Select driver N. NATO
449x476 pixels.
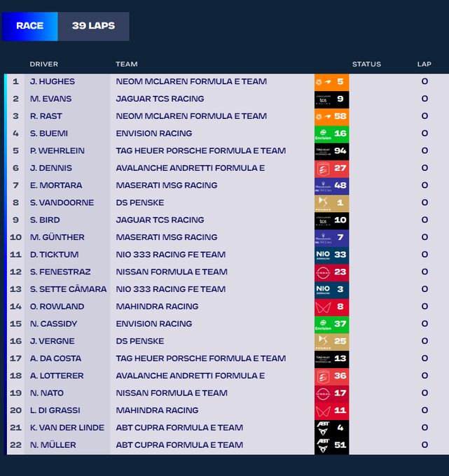(x=46, y=393)
